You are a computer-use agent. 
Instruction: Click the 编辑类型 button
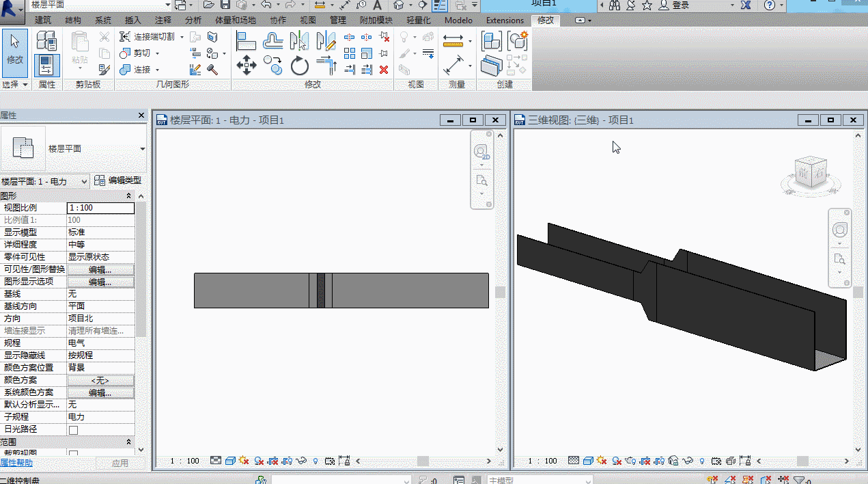pyautogui.click(x=118, y=181)
